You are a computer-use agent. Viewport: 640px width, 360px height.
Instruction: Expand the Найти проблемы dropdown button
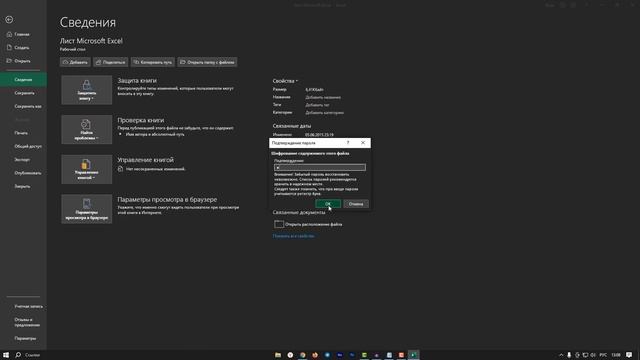pyautogui.click(x=87, y=130)
